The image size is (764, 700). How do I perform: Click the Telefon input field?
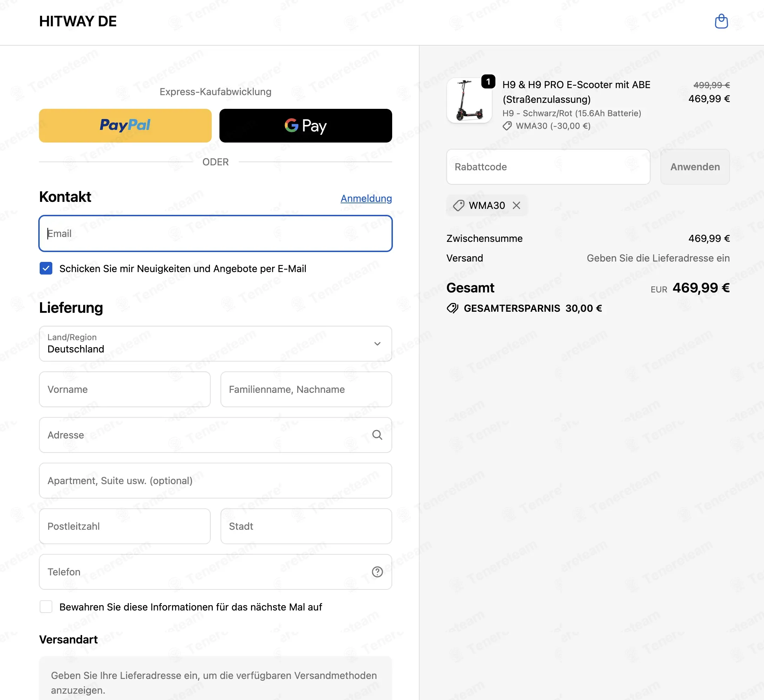(x=215, y=572)
